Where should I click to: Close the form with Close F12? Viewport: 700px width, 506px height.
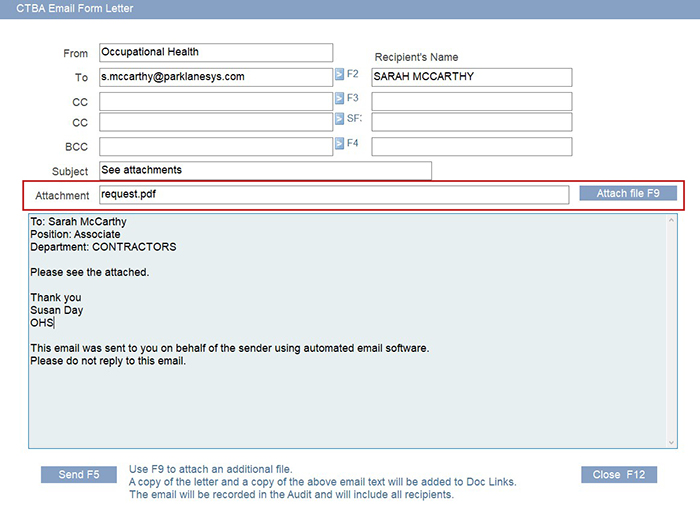point(619,474)
